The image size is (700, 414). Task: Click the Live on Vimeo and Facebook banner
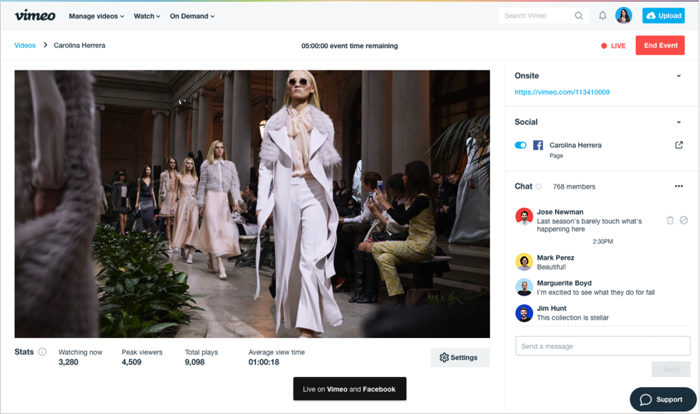[350, 389]
